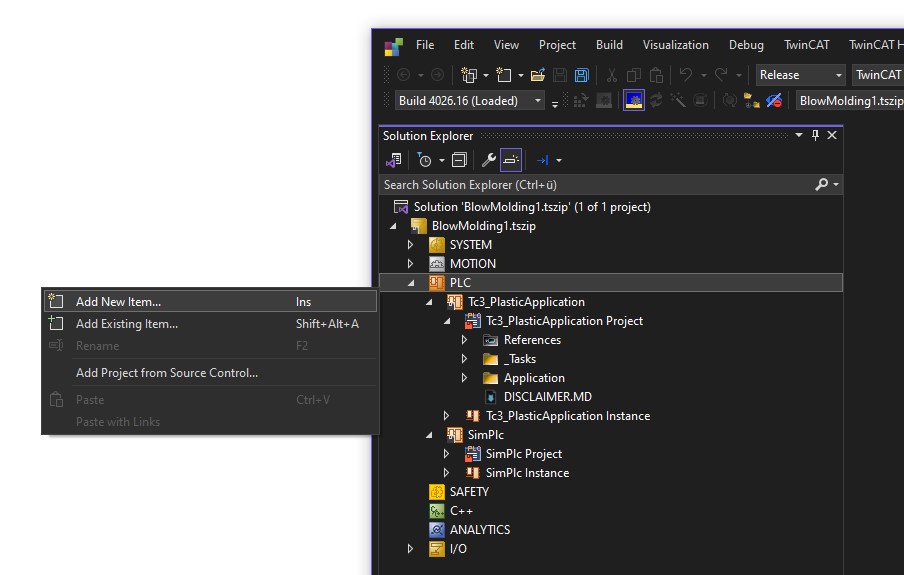Expand the I/O node
The height and width of the screenshot is (575, 904).
[410, 548]
